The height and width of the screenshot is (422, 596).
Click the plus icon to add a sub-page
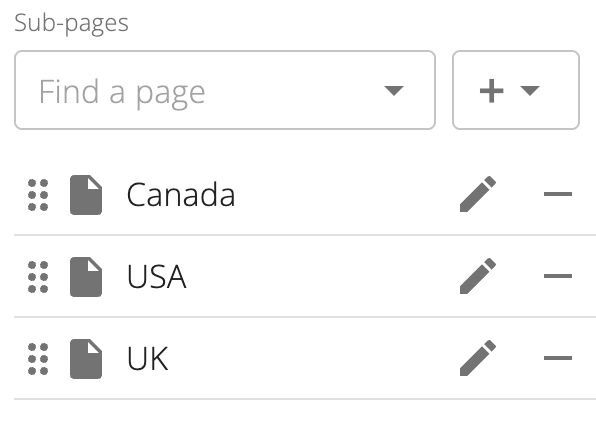click(x=491, y=90)
